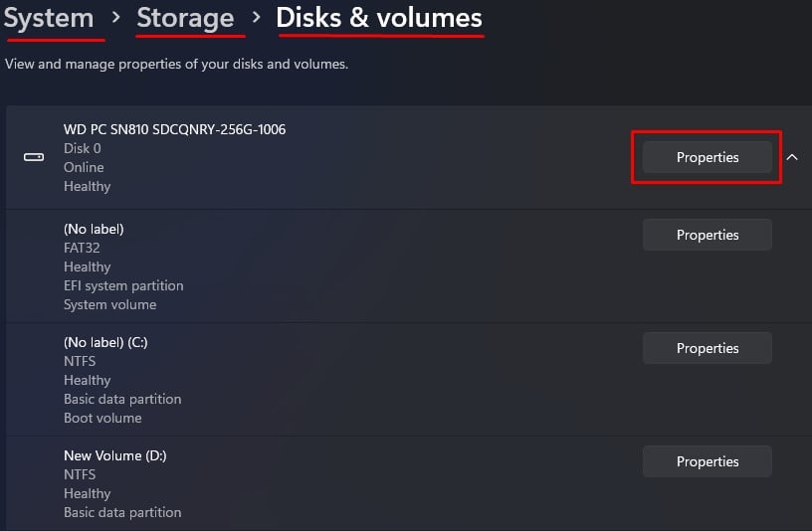Click the Online status of Disk 0

click(84, 167)
